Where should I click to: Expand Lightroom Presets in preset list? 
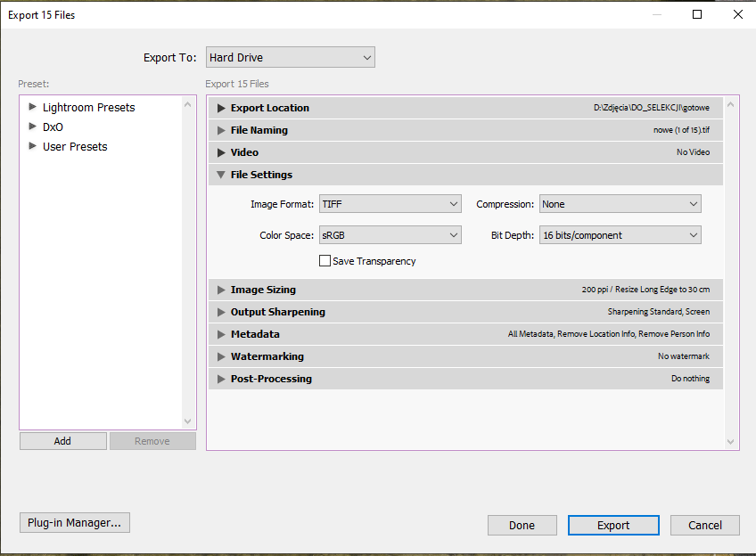[x=33, y=107]
